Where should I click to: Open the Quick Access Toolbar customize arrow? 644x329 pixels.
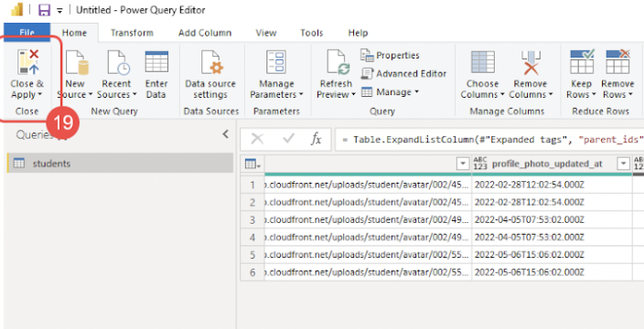59,11
